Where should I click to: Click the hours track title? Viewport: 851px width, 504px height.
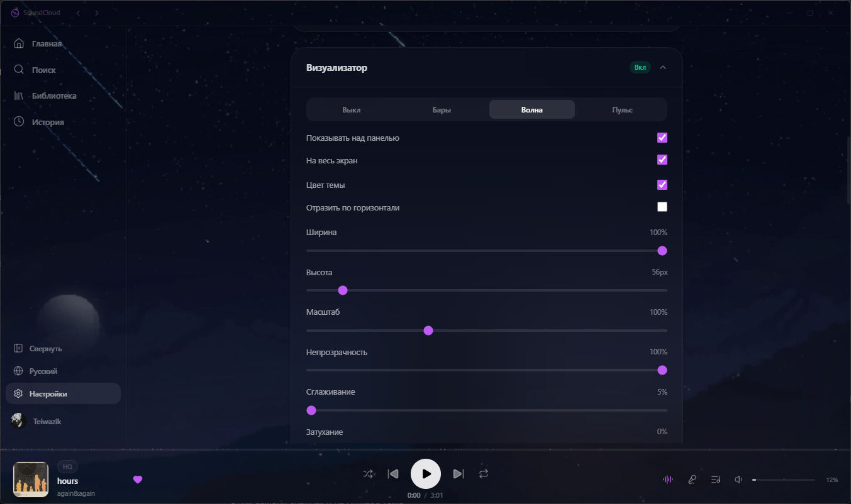click(68, 481)
